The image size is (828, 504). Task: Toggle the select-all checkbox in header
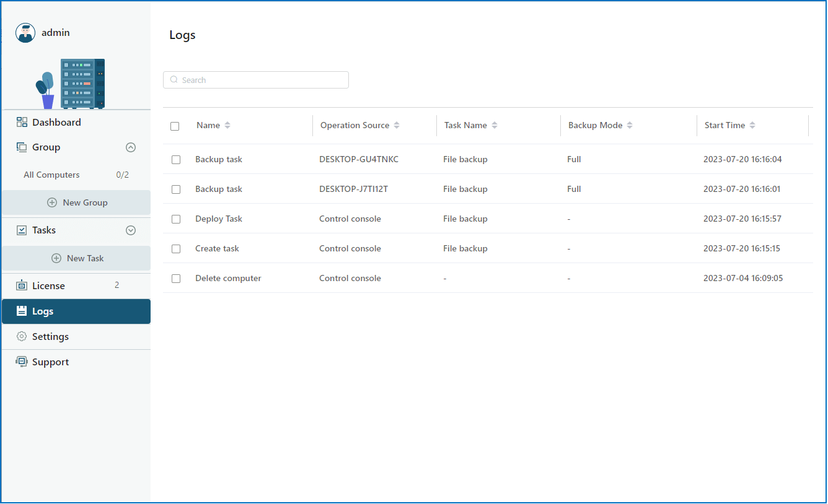175,126
